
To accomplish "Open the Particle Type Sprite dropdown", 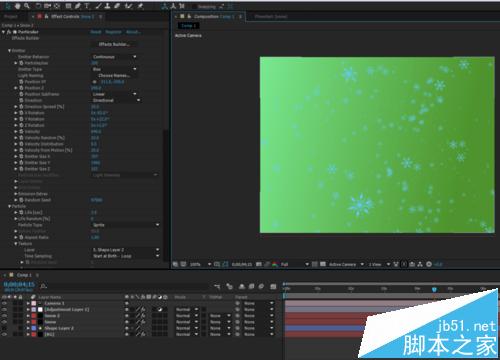I will 125,225.
